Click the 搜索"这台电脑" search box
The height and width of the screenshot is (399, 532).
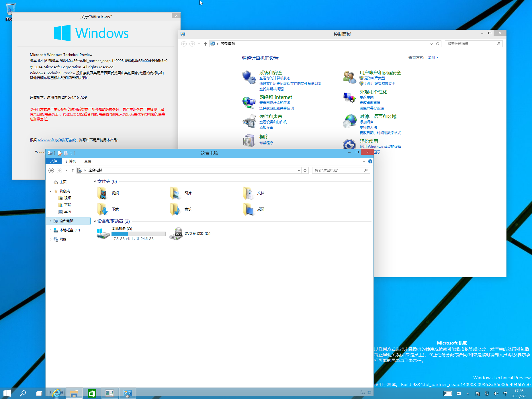341,170
